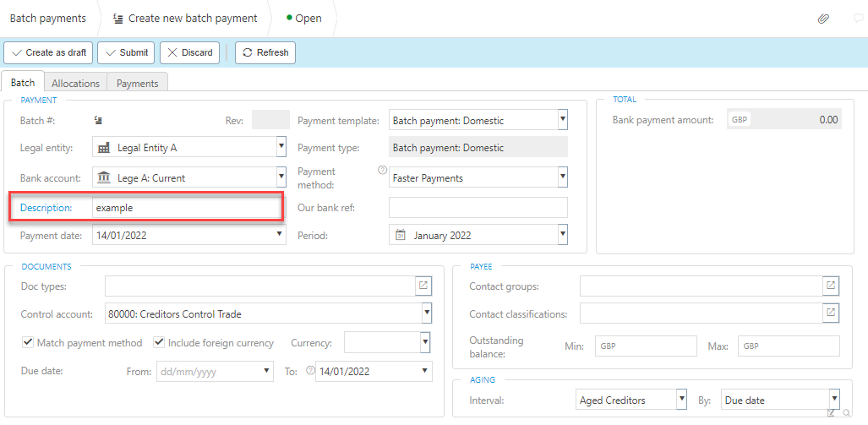The height and width of the screenshot is (425, 868).
Task: Switch to the Payments tab
Action: (137, 83)
